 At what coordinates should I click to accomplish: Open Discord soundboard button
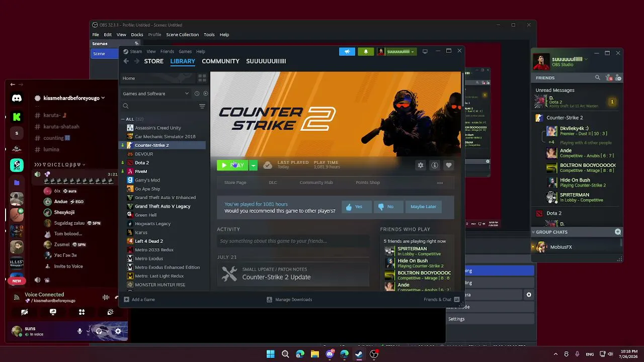[x=110, y=312]
